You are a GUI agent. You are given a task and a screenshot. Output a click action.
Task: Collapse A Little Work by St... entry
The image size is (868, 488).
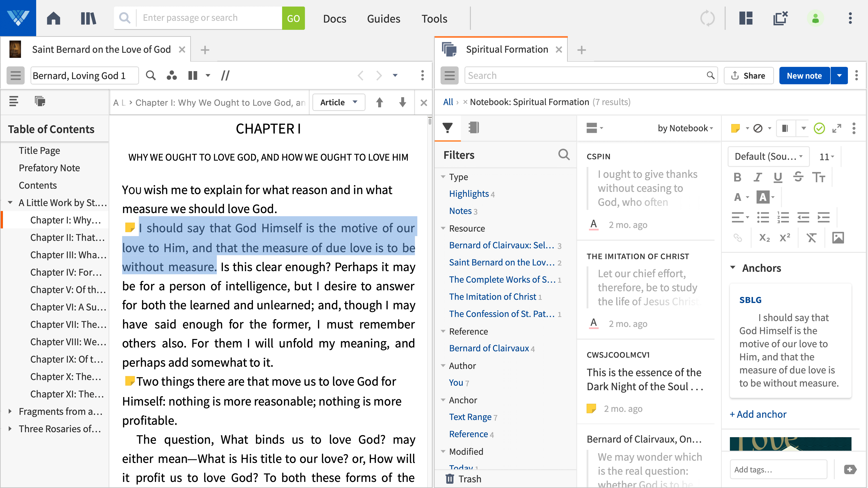tap(10, 202)
